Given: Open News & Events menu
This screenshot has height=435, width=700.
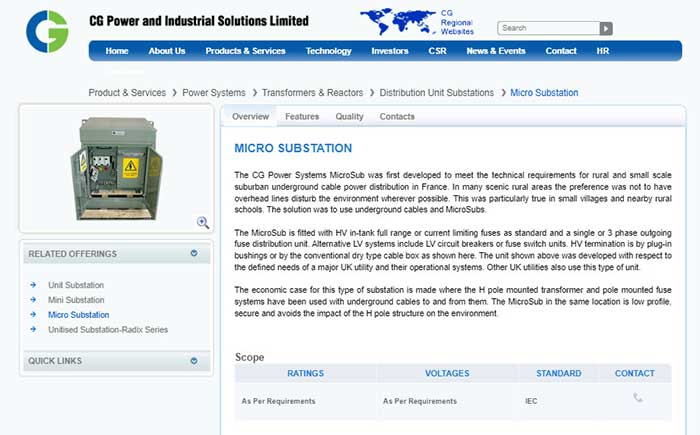Looking at the screenshot, I should tap(496, 51).
